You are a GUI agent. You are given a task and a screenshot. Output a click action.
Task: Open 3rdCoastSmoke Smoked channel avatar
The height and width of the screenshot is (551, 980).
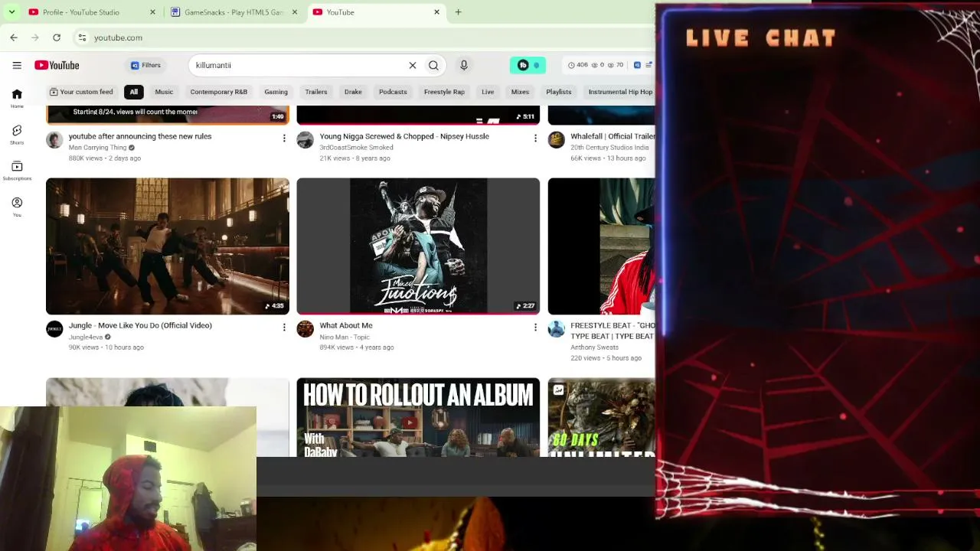(305, 140)
